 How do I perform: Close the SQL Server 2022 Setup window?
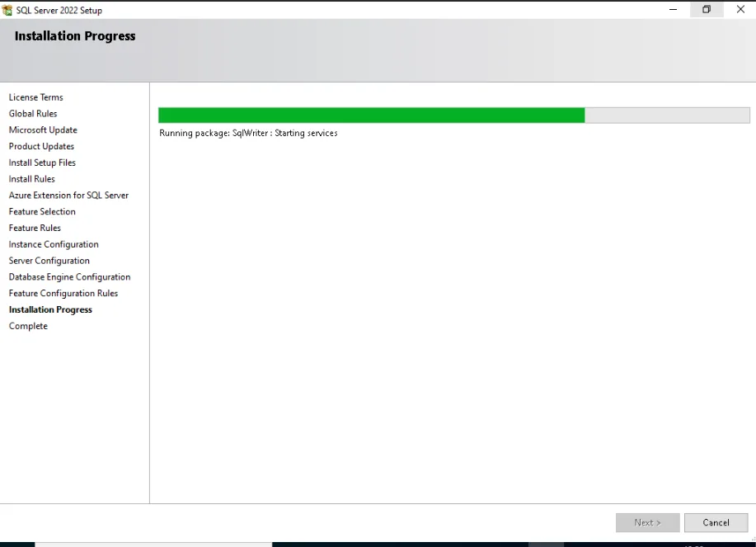point(740,9)
